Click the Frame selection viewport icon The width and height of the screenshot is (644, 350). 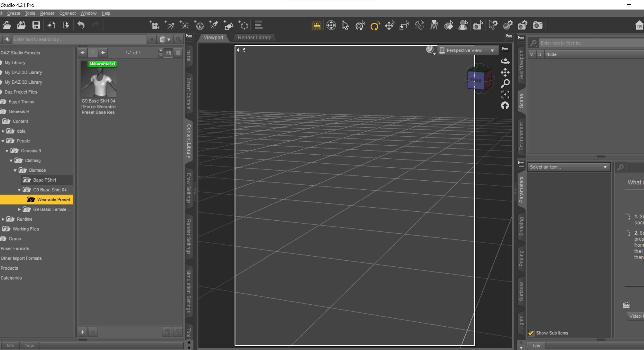pyautogui.click(x=505, y=95)
